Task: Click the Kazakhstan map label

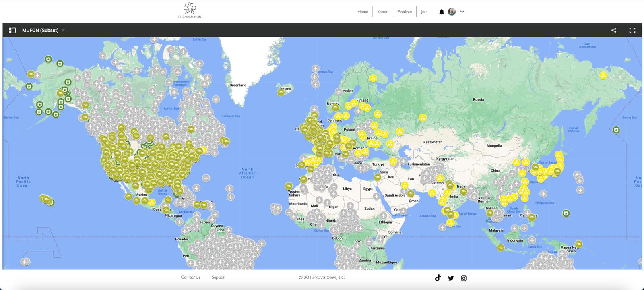Action: (x=433, y=142)
